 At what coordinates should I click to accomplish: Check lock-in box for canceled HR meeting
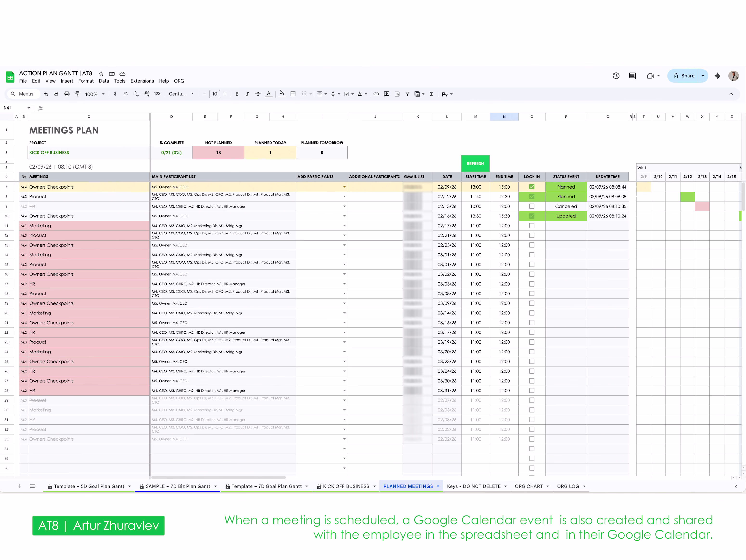coord(532,207)
